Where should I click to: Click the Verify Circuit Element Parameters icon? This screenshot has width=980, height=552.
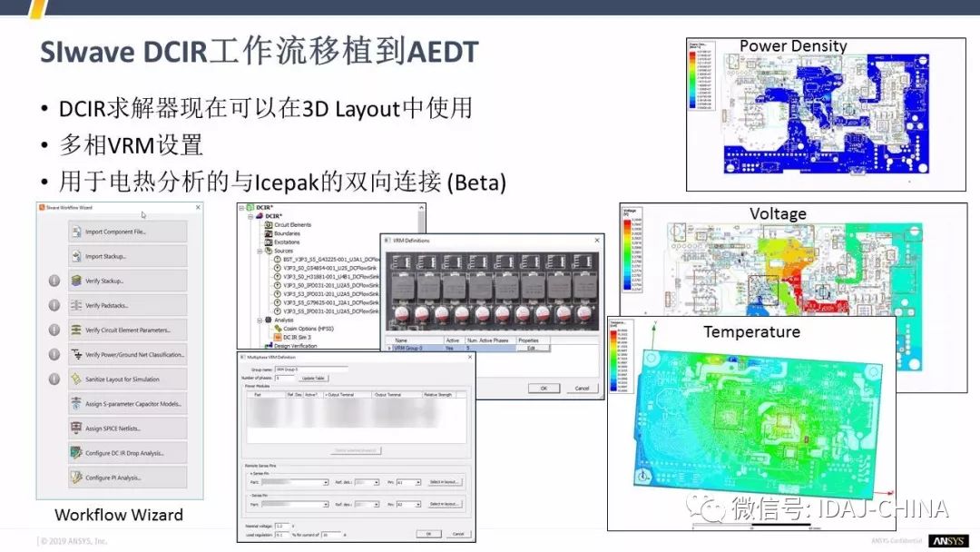[76, 330]
